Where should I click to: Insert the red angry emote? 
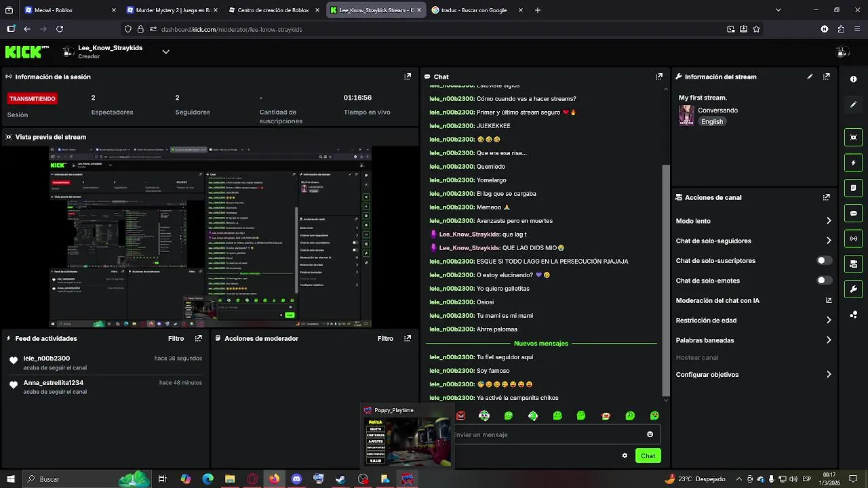(x=461, y=415)
